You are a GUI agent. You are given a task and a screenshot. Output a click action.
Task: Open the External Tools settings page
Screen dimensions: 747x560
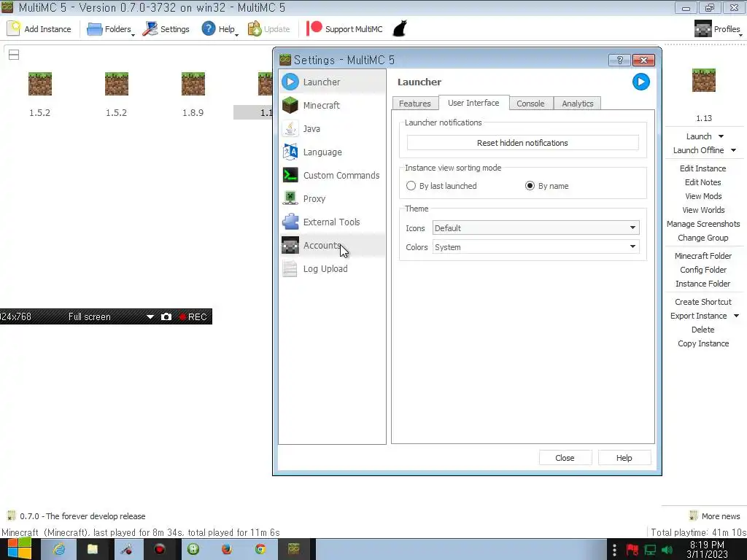coord(332,222)
